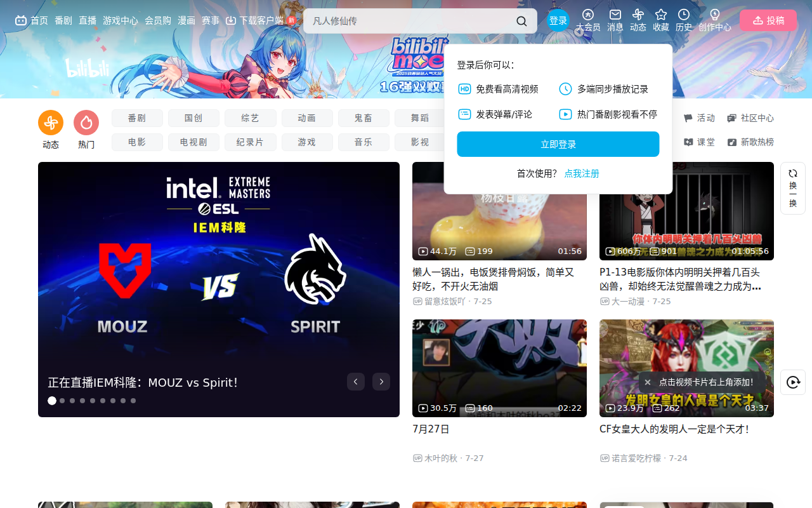Go to the next carousel slide
Image resolution: width=812 pixels, height=508 pixels.
[x=381, y=382]
